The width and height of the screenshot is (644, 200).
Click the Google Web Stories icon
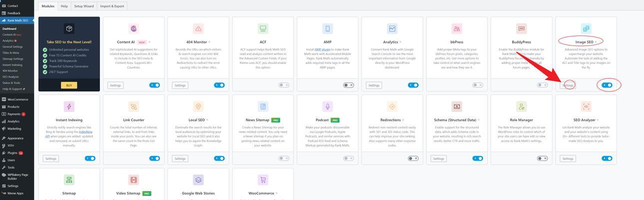click(198, 180)
